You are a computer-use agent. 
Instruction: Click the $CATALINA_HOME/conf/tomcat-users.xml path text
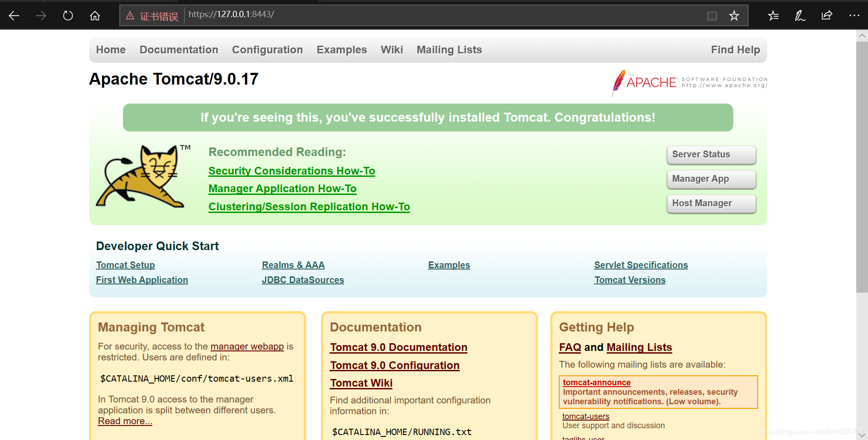pyautogui.click(x=197, y=379)
